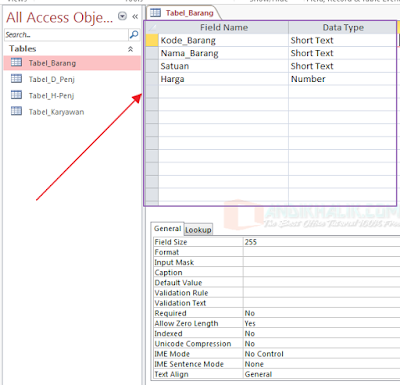Switch to the General properties tab
This screenshot has height=385, width=400.
167,229
